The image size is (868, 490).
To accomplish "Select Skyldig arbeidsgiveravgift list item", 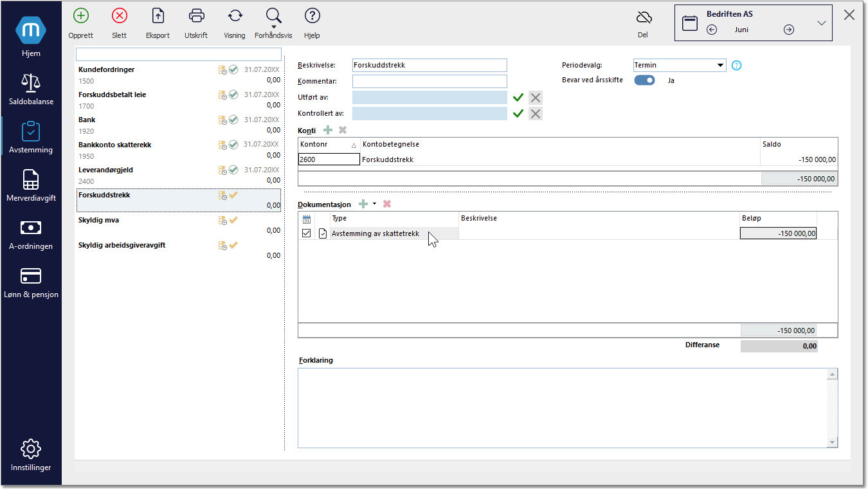I will 178,250.
